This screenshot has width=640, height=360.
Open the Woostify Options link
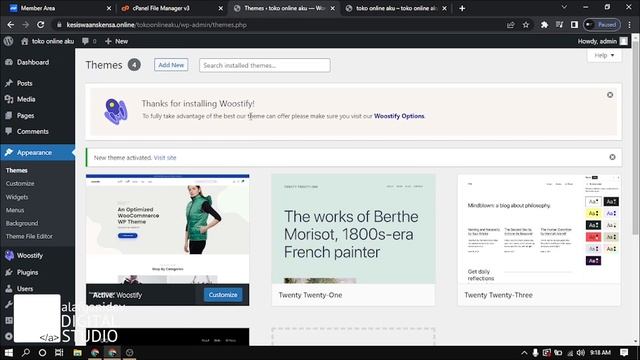[399, 116]
